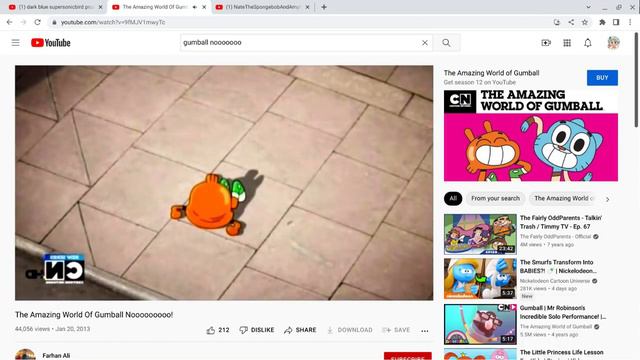This screenshot has width=640, height=360.
Task: Select the From your search chip
Action: coord(496,198)
